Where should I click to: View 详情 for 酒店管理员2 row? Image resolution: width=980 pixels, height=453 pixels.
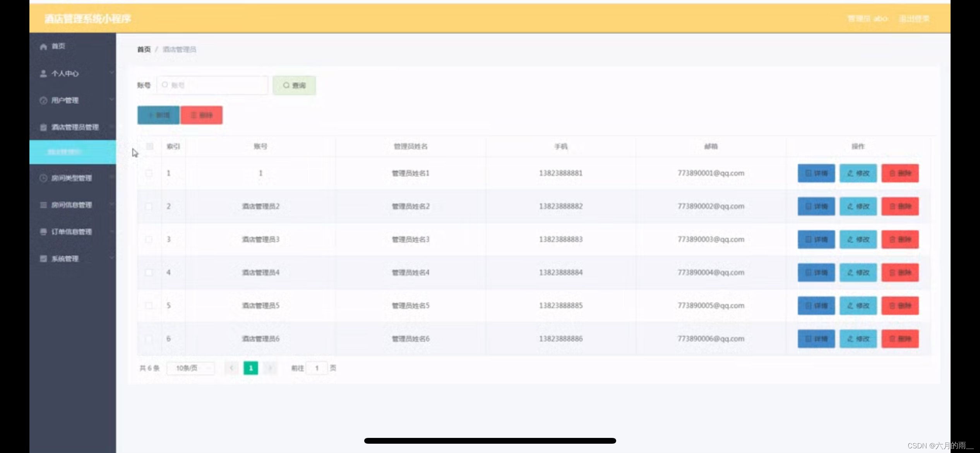[x=816, y=206]
